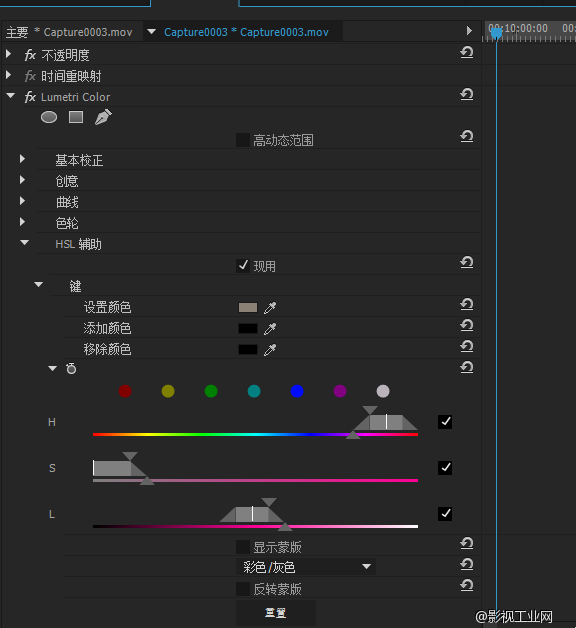The width and height of the screenshot is (576, 628).
Task: Open the 添加颜色 black swatch
Action: [248, 329]
